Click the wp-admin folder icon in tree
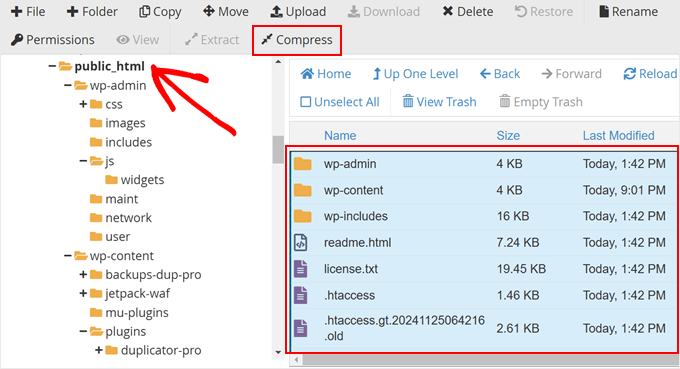 tap(81, 85)
